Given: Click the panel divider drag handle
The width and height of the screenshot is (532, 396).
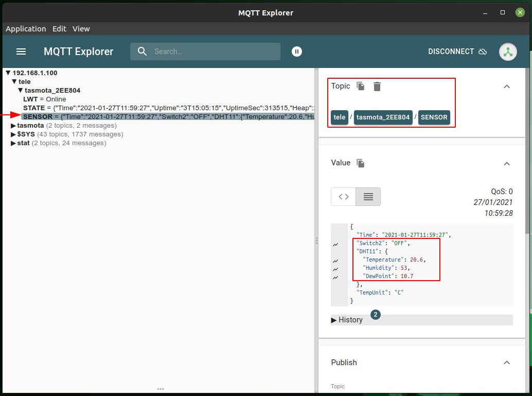Looking at the screenshot, I should click(316, 240).
